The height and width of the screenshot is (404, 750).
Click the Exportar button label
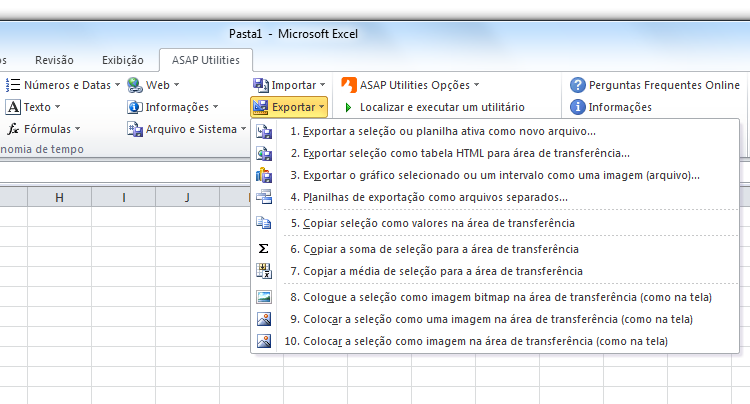(293, 107)
